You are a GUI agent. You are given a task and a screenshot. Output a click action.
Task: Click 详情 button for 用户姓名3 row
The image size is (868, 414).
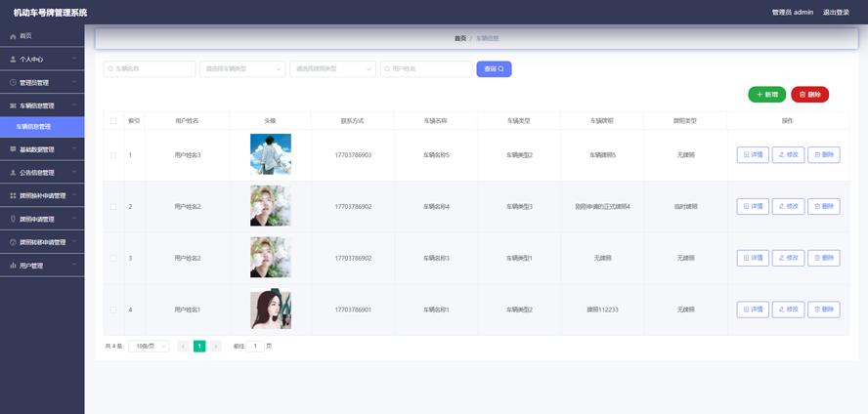point(753,155)
